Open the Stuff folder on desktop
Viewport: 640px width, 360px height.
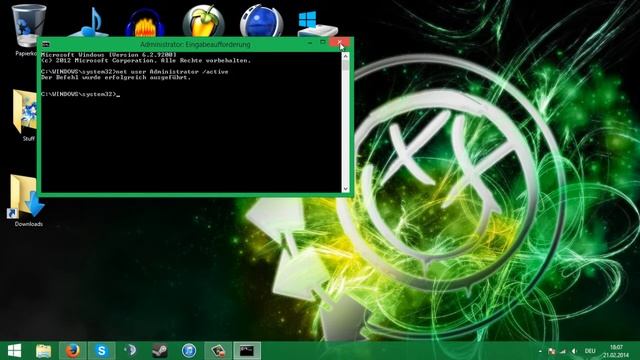(25, 116)
